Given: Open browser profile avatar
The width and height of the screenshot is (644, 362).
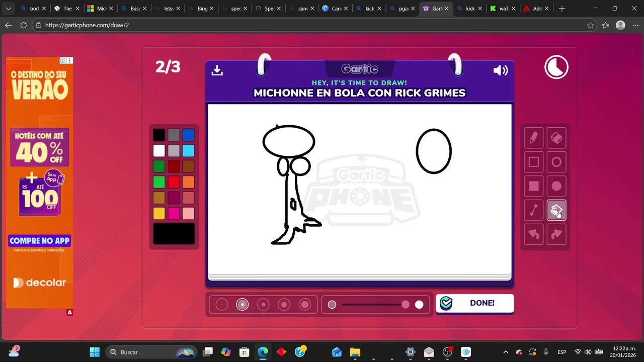Looking at the screenshot, I should tap(620, 25).
